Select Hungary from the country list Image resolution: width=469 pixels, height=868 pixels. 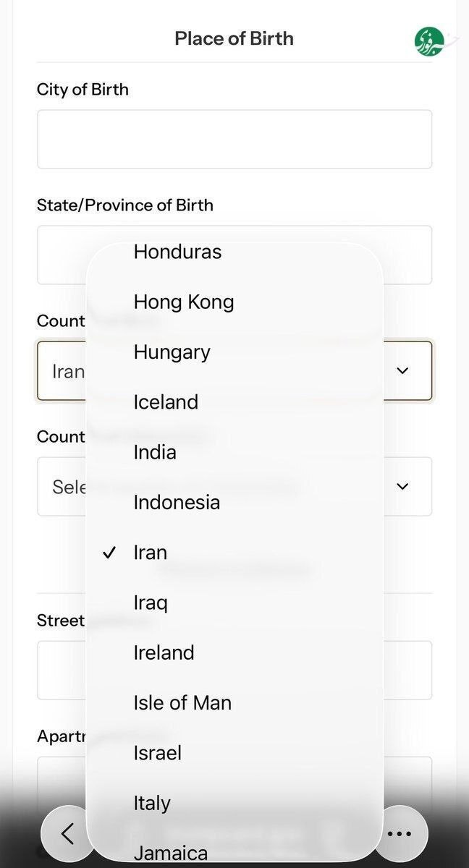pos(172,352)
